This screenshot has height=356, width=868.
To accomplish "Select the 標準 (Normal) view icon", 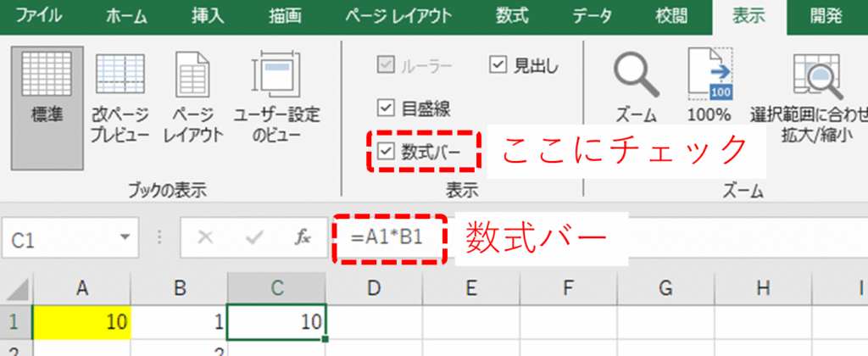I will click(x=47, y=93).
